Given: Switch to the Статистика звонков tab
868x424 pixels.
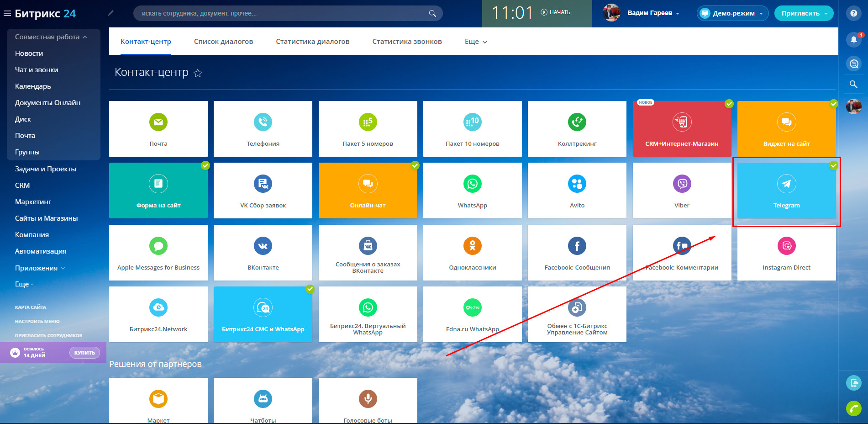Looking at the screenshot, I should [x=407, y=42].
